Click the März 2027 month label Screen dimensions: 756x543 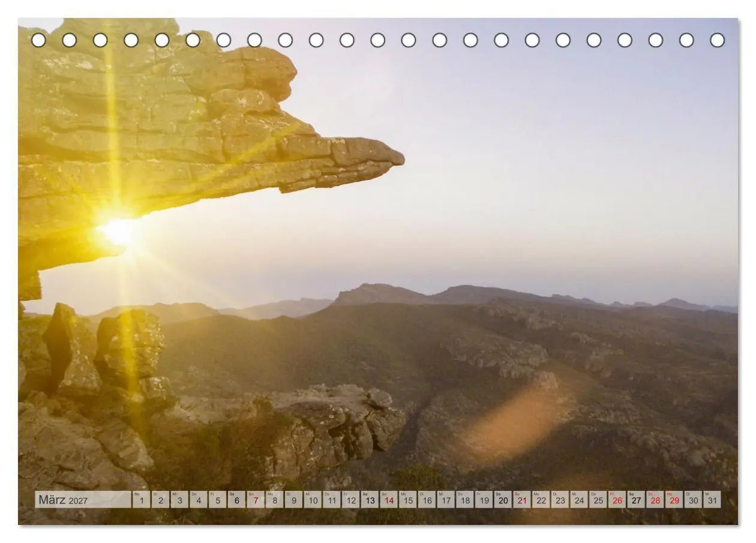[63, 500]
